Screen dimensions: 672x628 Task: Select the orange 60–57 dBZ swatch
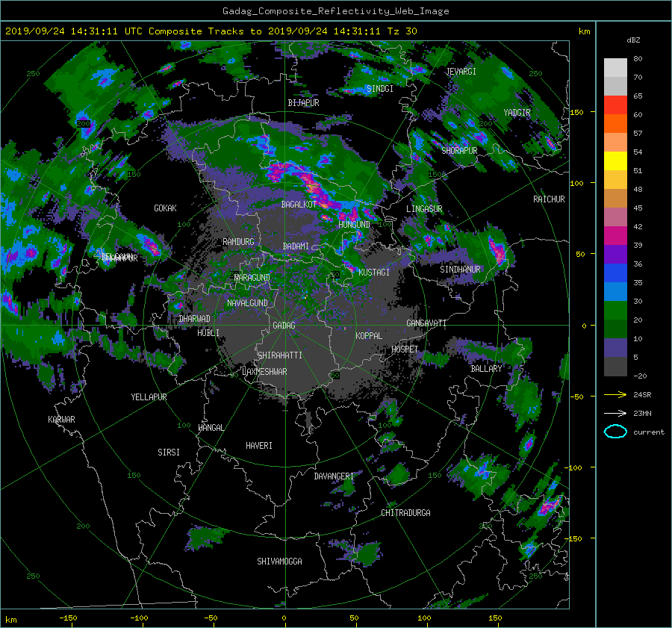pyautogui.click(x=615, y=124)
